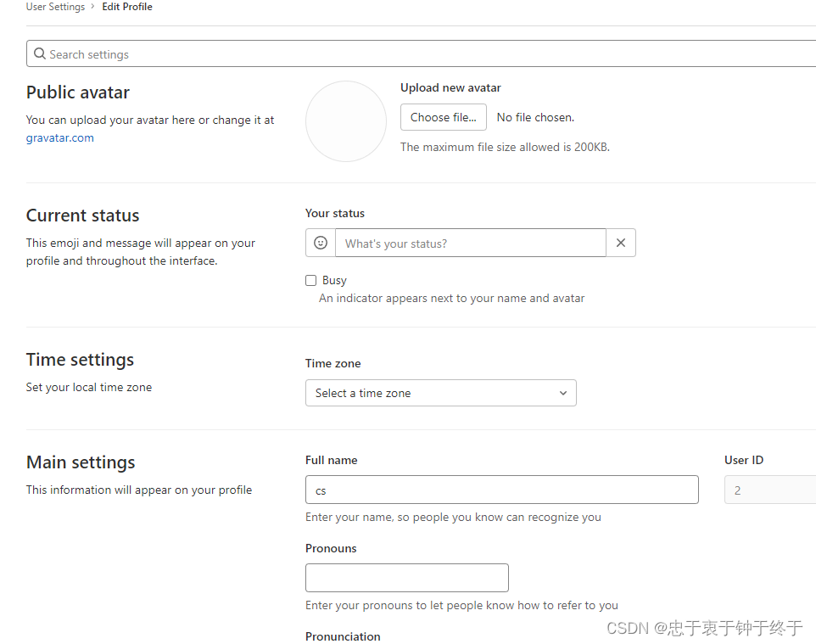Click the breadcrumb chevron separator
Viewport: 816px width, 644px height.
click(92, 6)
